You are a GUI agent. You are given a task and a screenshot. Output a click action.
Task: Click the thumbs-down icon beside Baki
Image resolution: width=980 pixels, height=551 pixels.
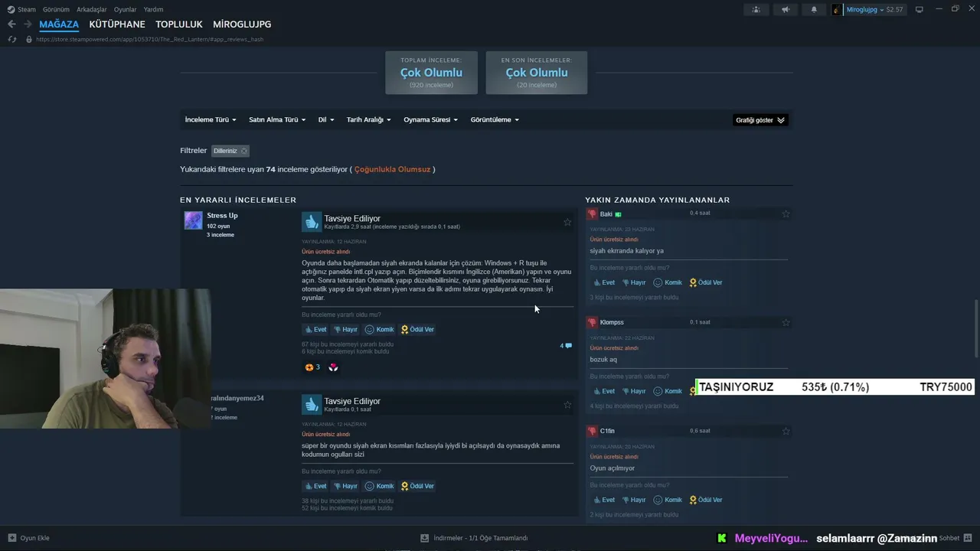click(x=592, y=214)
